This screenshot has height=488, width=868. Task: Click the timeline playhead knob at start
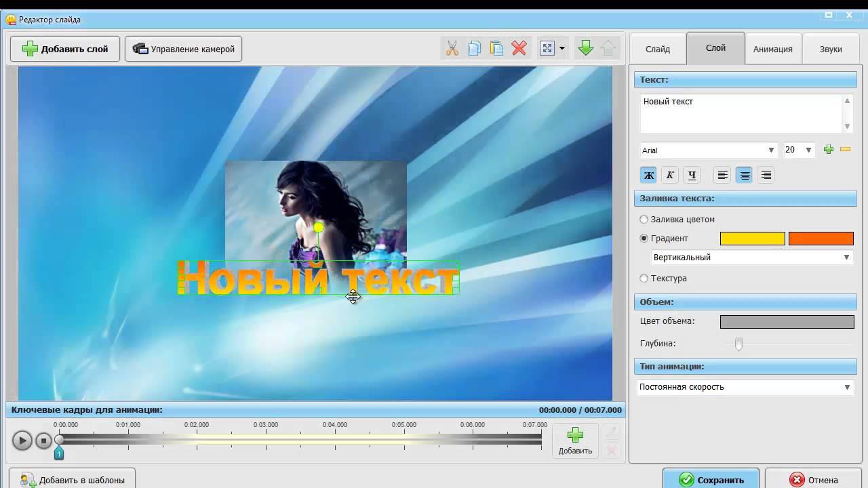(x=59, y=439)
